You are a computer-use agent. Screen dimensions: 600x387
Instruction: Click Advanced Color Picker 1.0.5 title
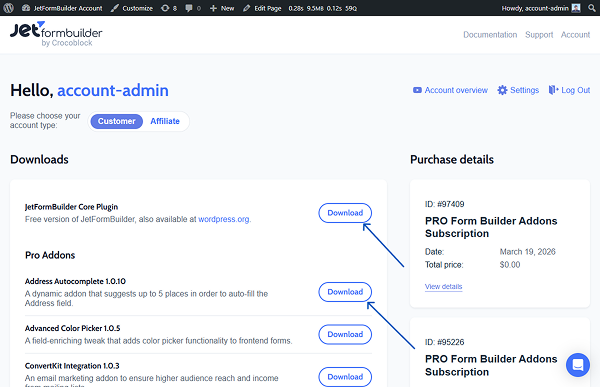(72, 328)
